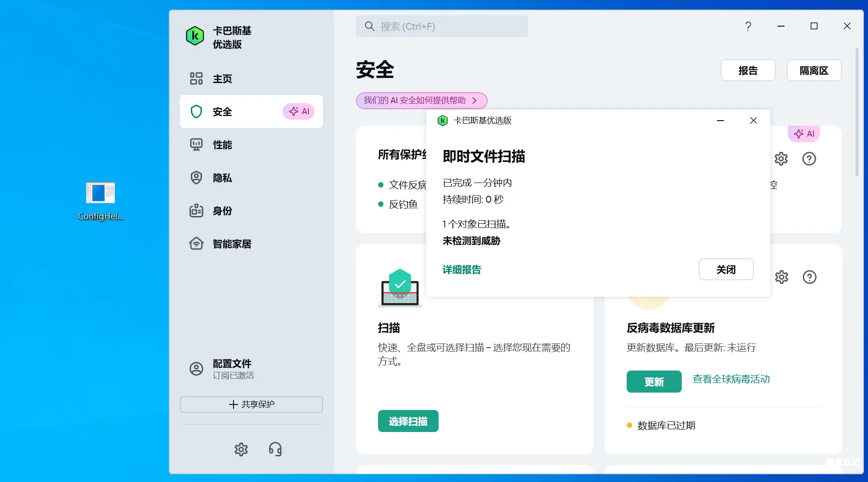Click 订阅已激活 subscription status text

tap(233, 375)
